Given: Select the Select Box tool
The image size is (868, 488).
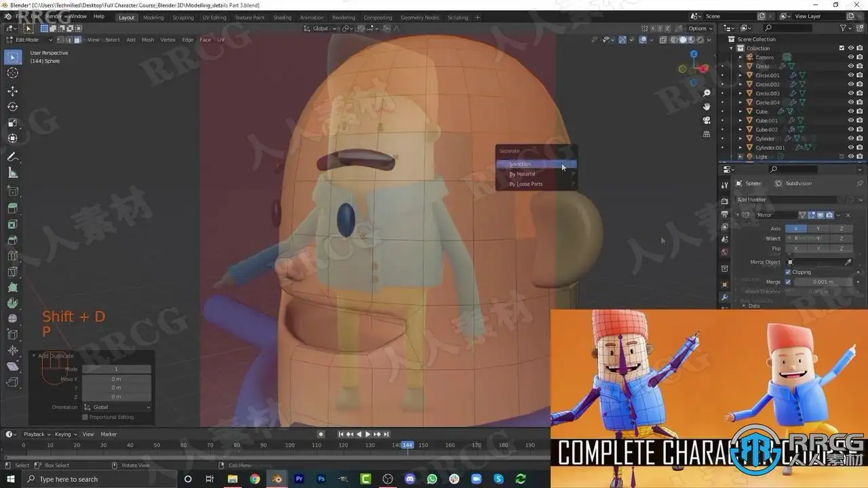Looking at the screenshot, I should 13,57.
